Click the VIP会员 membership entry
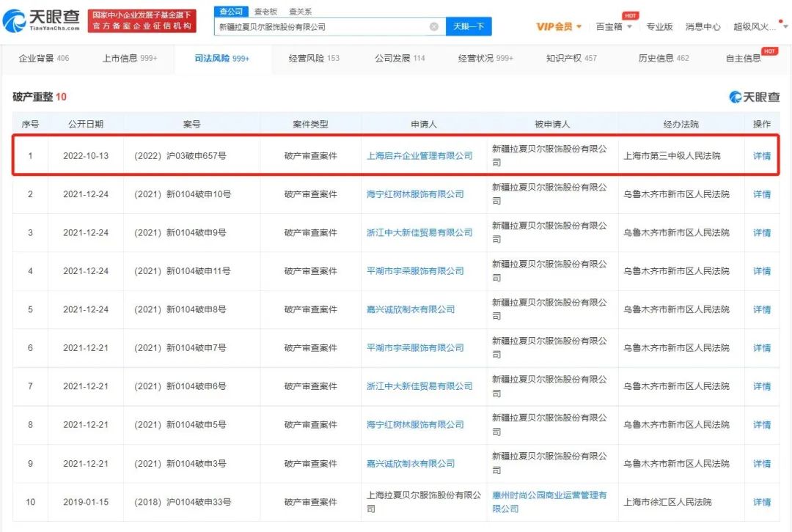Image resolution: width=792 pixels, height=532 pixels. tap(557, 26)
